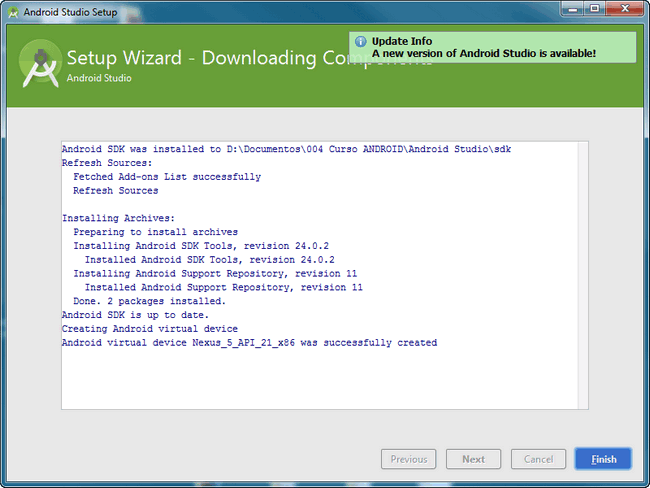The height and width of the screenshot is (488, 650).
Task: Click the Android Studio logo in header
Action: point(40,63)
